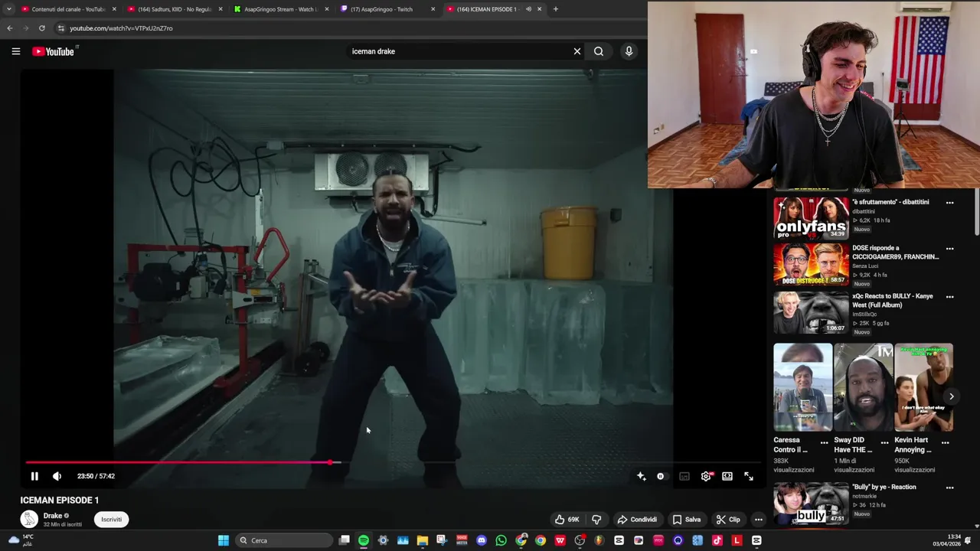This screenshot has width=980, height=551.
Task: Open options for xQc Reacts to BULLY
Action: pos(949,297)
